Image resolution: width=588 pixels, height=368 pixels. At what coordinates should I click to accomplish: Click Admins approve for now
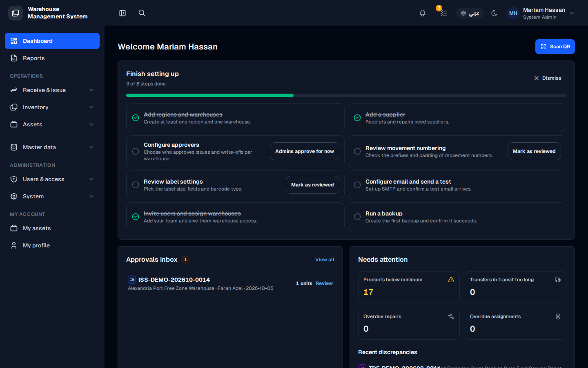tap(305, 151)
